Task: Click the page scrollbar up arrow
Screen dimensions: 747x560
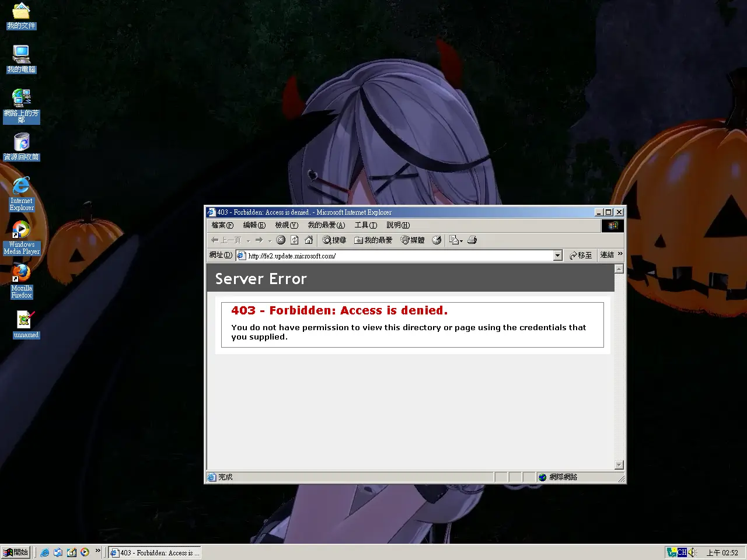Action: click(x=619, y=269)
